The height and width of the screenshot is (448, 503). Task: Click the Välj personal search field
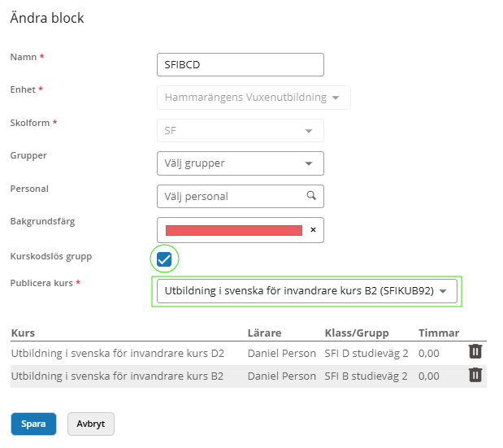coord(230,196)
